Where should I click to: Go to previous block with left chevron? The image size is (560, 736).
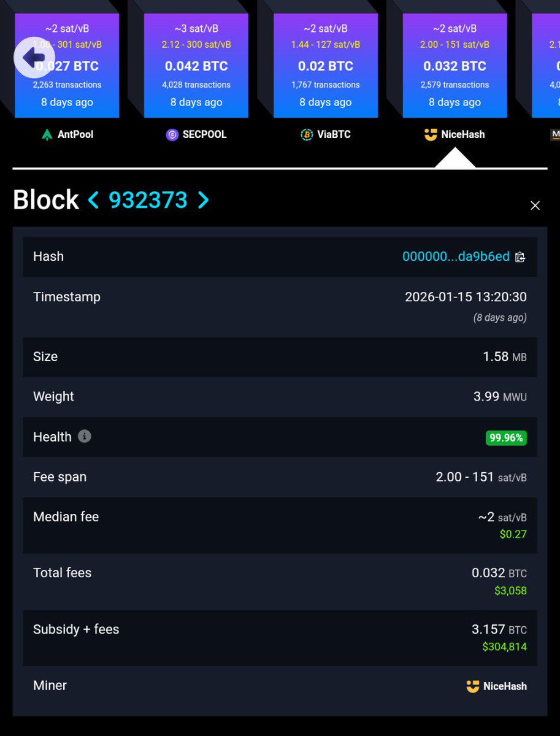(93, 200)
